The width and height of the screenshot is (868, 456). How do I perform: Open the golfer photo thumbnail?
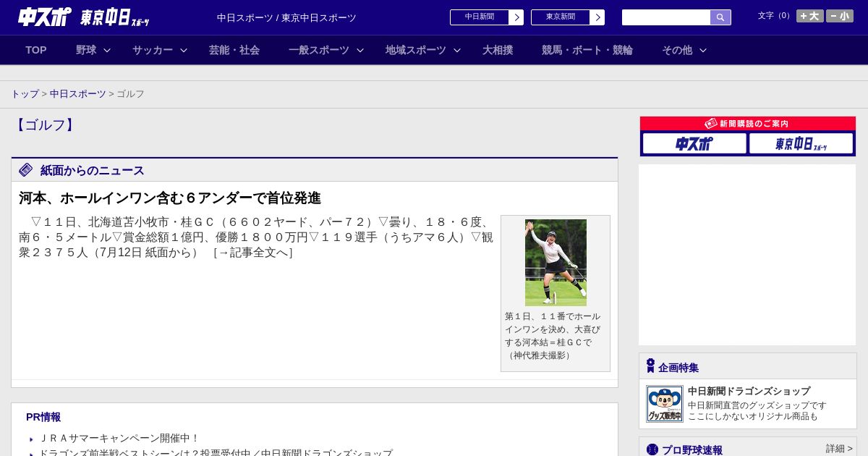click(x=556, y=263)
